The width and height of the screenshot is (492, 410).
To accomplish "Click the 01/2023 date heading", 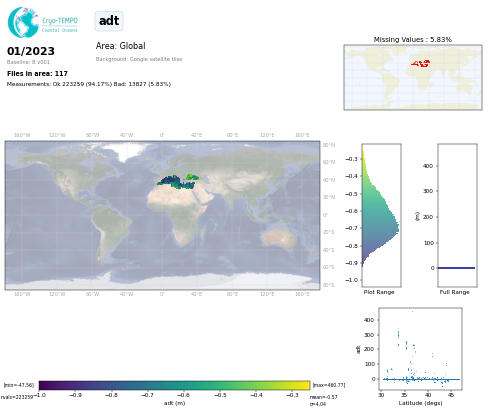I will pyautogui.click(x=31, y=51).
